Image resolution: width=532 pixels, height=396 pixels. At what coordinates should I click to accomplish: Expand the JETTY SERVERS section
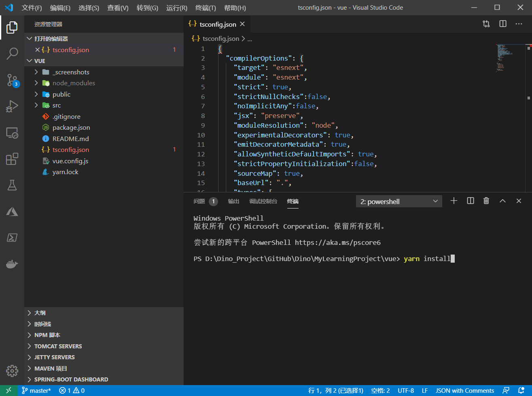tap(104, 357)
